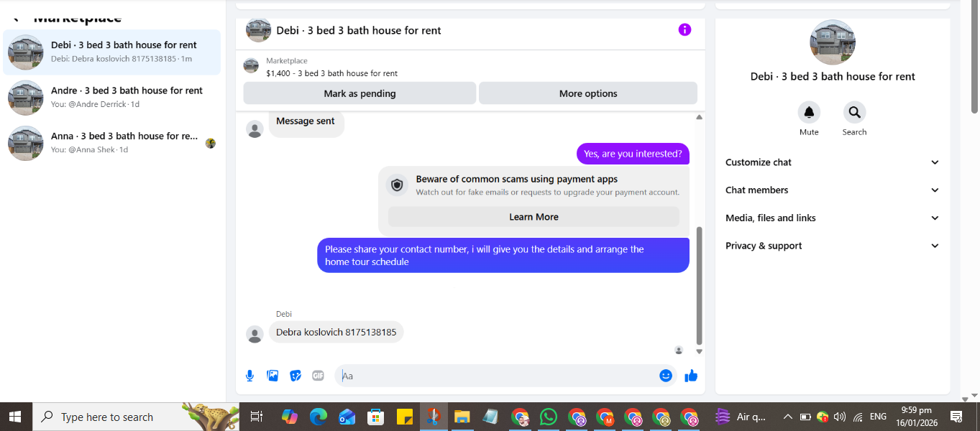Expand the Privacy & support section
Viewport: 980px width, 431px height.
tap(833, 246)
